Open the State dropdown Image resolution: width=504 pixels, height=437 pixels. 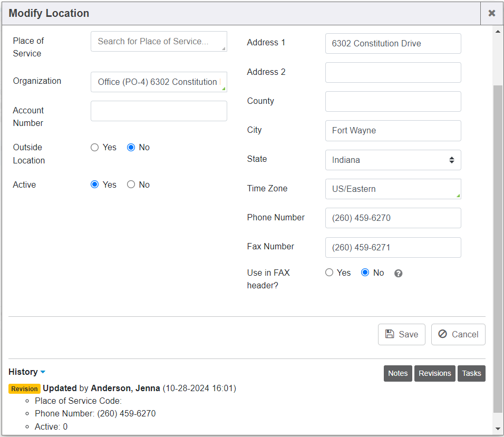[x=393, y=160]
